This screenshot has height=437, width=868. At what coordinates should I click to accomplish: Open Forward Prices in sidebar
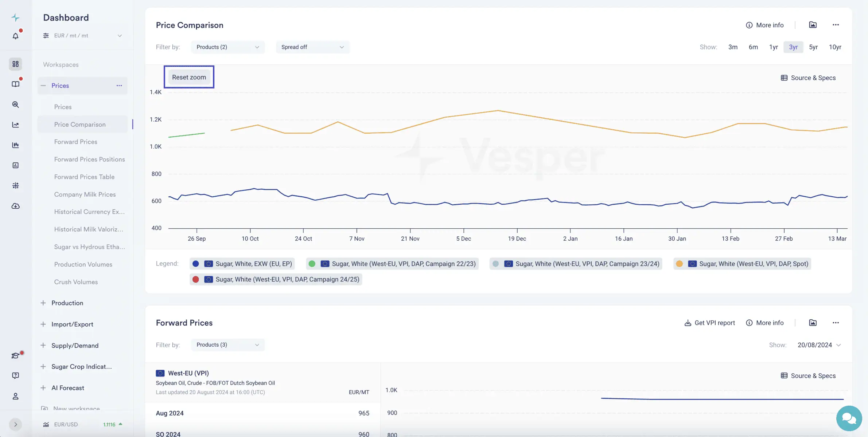pyautogui.click(x=75, y=142)
